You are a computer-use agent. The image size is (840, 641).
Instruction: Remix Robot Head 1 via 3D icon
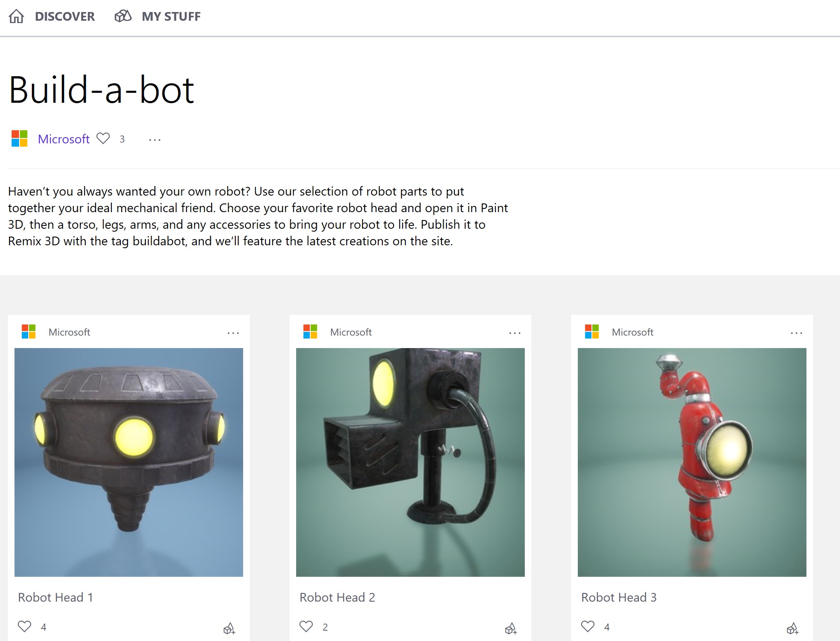(229, 629)
